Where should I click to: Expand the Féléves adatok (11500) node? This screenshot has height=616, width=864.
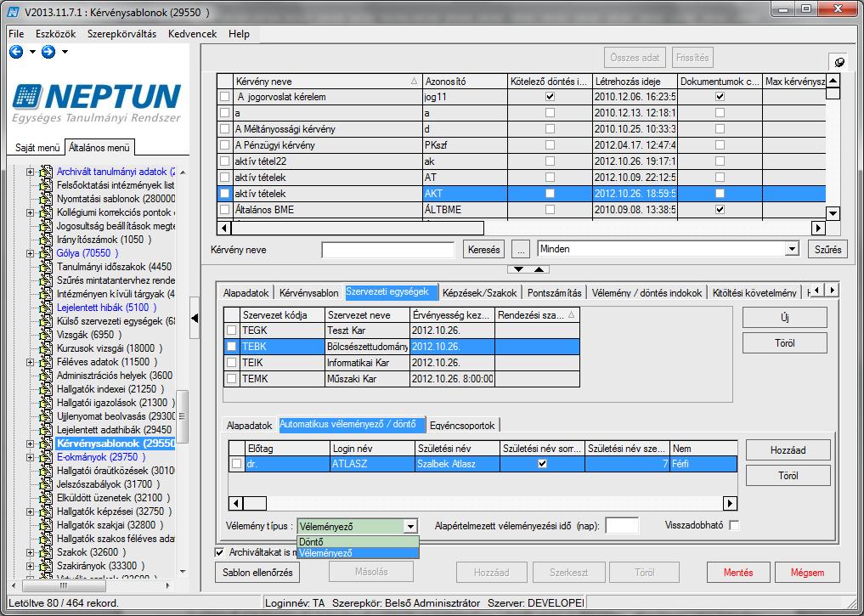31,362
